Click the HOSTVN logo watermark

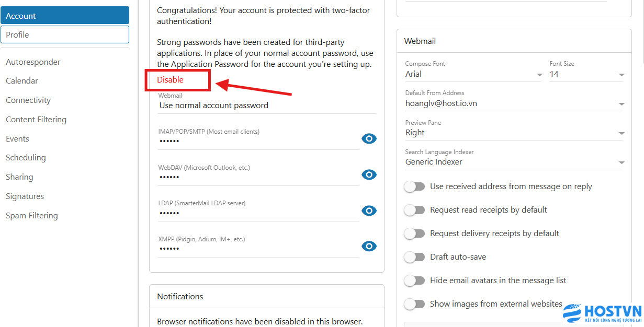602,313
